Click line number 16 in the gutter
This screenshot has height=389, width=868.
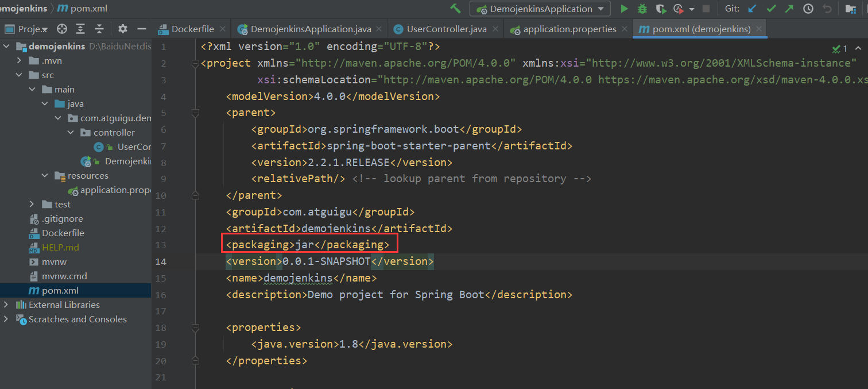click(x=161, y=295)
